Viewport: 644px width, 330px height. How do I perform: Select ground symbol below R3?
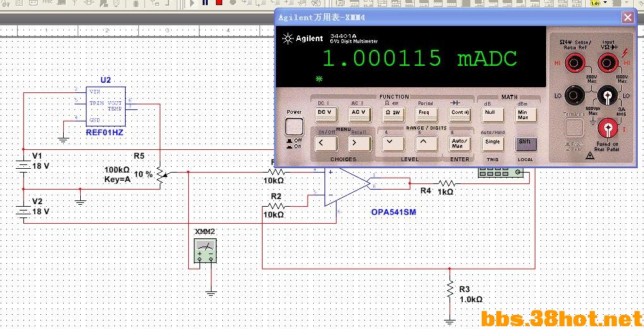450,322
